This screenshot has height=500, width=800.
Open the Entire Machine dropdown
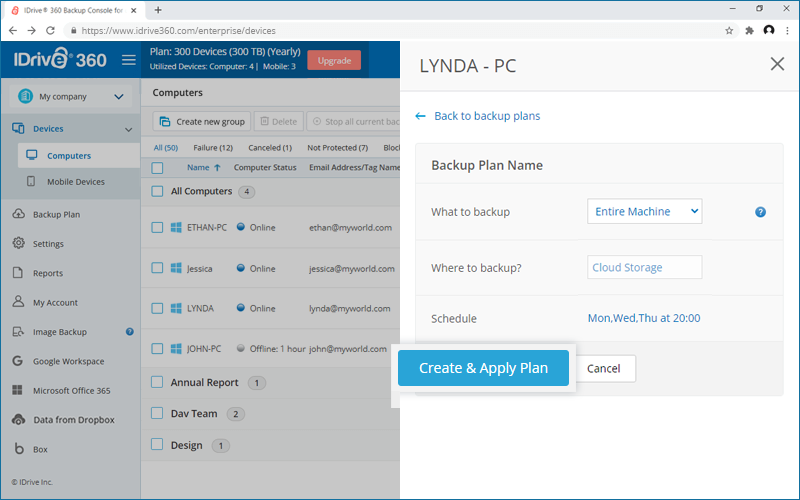coord(644,211)
